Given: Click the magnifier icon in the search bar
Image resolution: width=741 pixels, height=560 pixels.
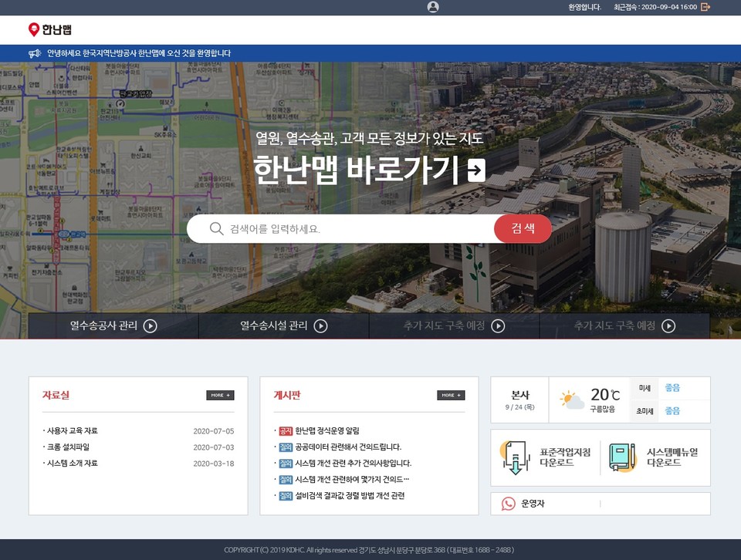Looking at the screenshot, I should pos(216,228).
